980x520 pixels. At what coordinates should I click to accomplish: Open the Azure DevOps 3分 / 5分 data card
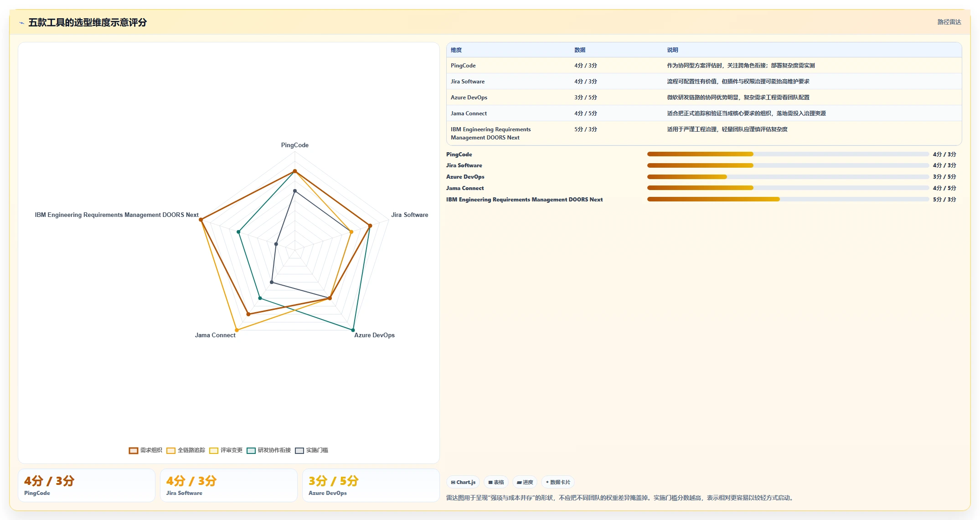click(371, 485)
